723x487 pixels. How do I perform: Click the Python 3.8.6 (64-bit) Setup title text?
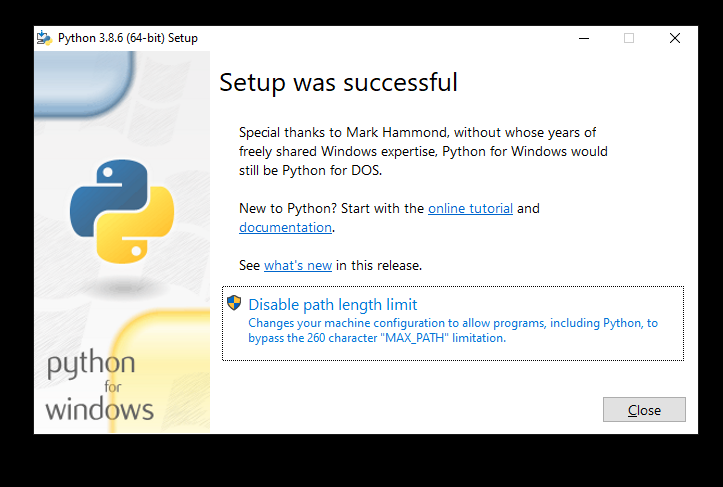[128, 38]
